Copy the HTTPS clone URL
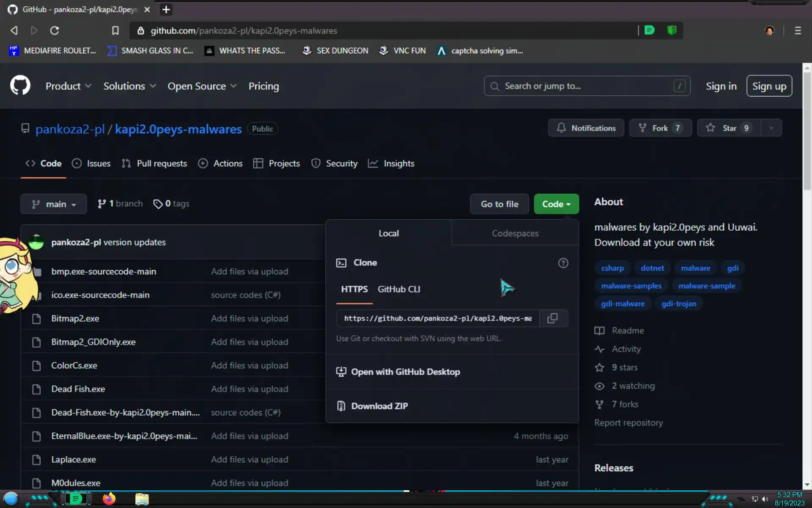812x508 pixels. [x=552, y=318]
